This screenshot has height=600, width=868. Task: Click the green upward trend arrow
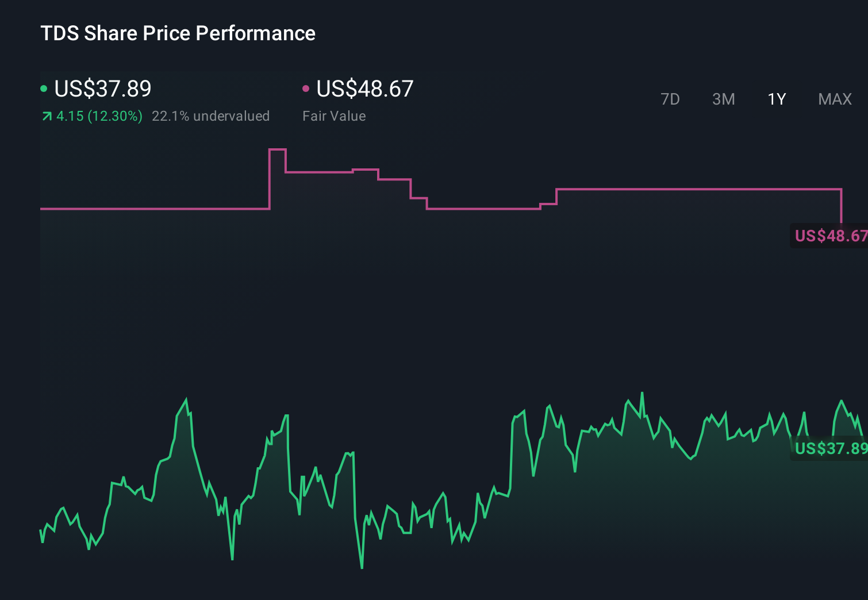click(x=46, y=116)
